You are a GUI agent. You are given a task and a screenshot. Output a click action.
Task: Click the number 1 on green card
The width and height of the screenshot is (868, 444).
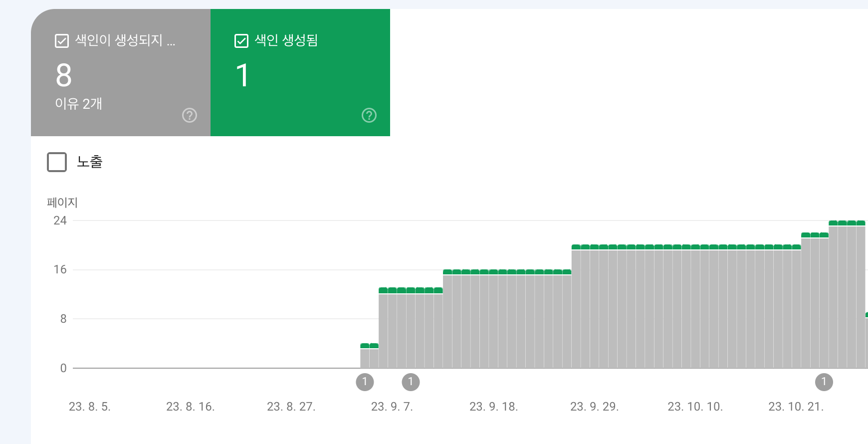coord(242,75)
